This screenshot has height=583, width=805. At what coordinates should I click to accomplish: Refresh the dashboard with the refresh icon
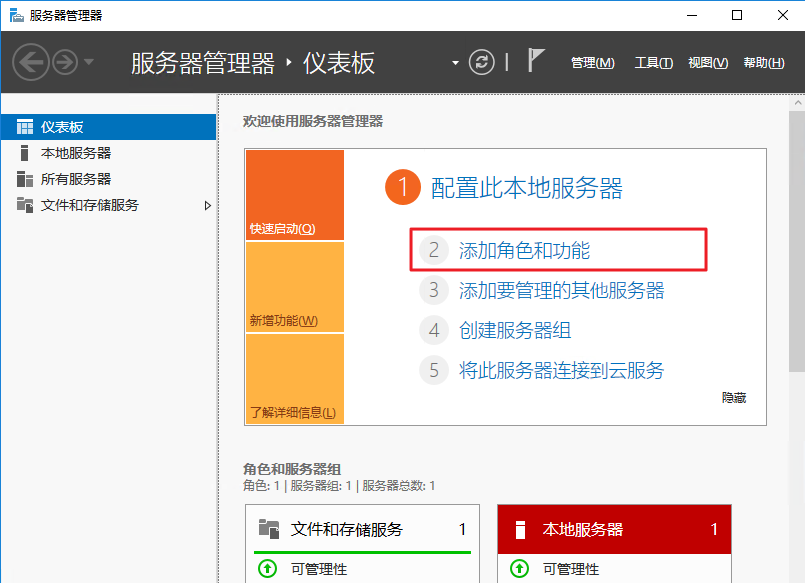[482, 63]
